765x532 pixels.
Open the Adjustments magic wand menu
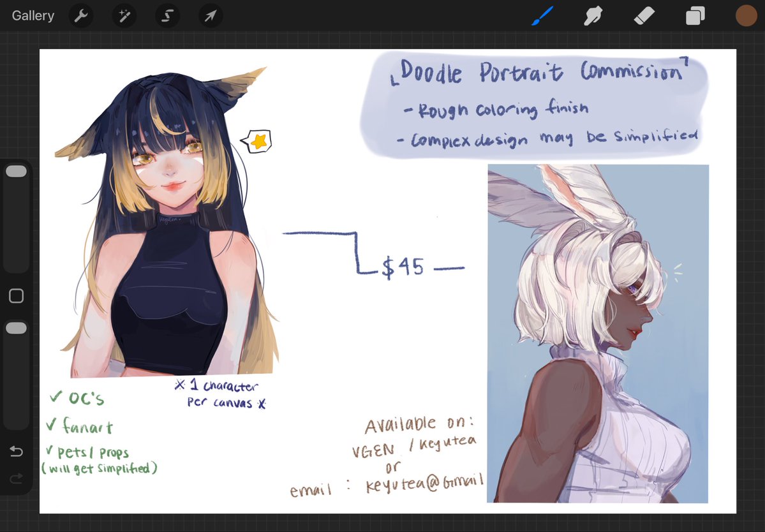point(124,15)
